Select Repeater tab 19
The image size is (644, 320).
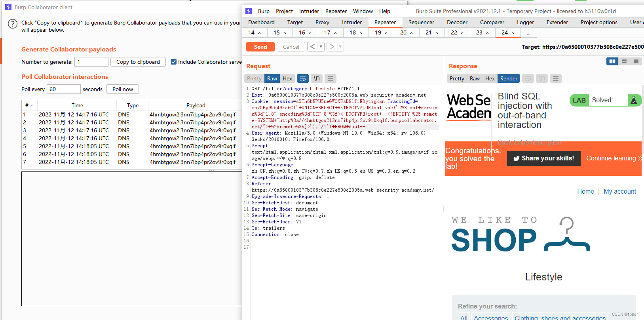[378, 33]
